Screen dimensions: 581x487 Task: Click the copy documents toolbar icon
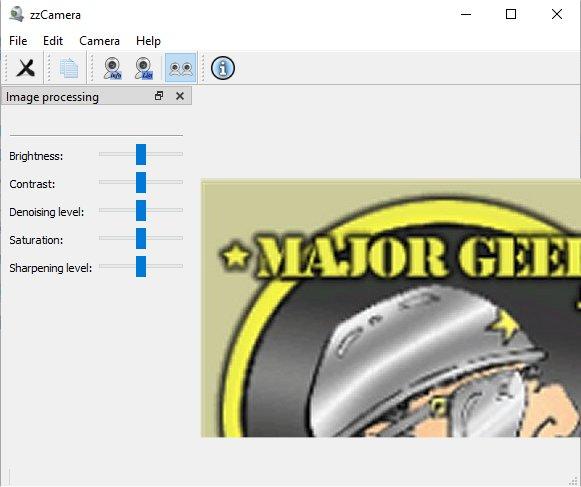click(x=69, y=68)
